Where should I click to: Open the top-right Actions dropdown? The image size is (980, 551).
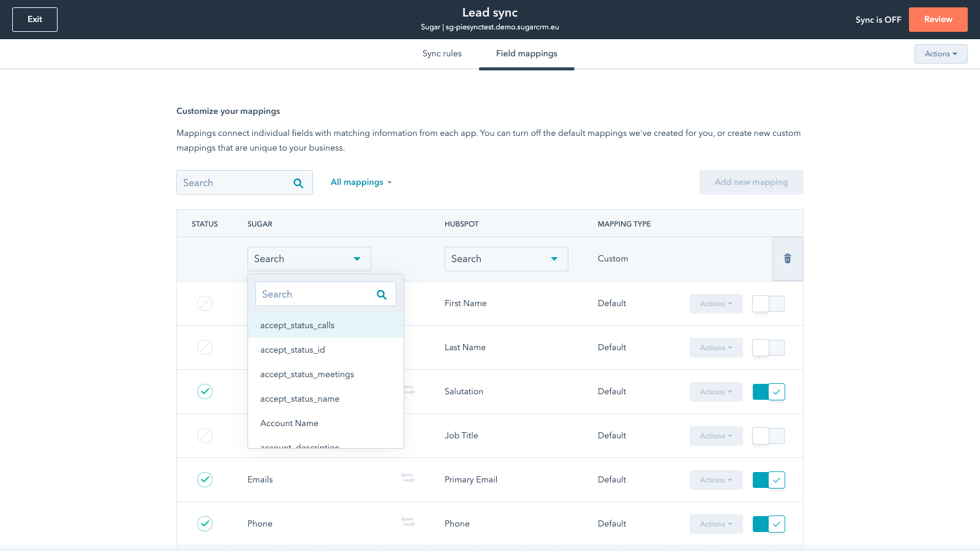(x=940, y=54)
